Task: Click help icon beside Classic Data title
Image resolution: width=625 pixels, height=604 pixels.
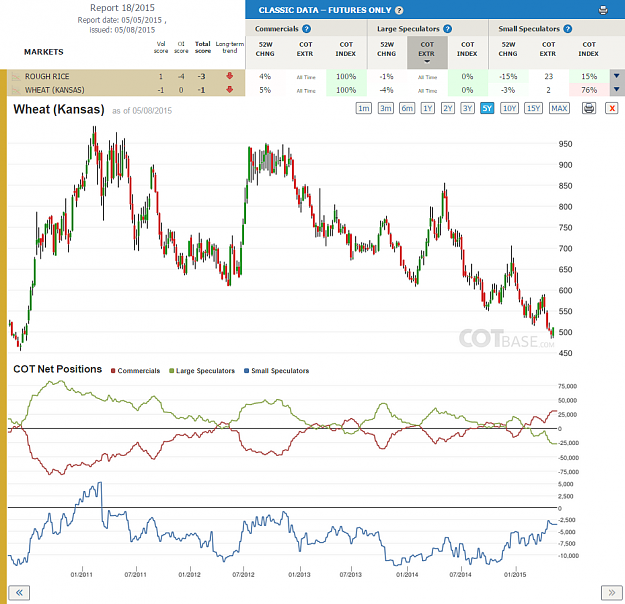Action: (x=399, y=10)
